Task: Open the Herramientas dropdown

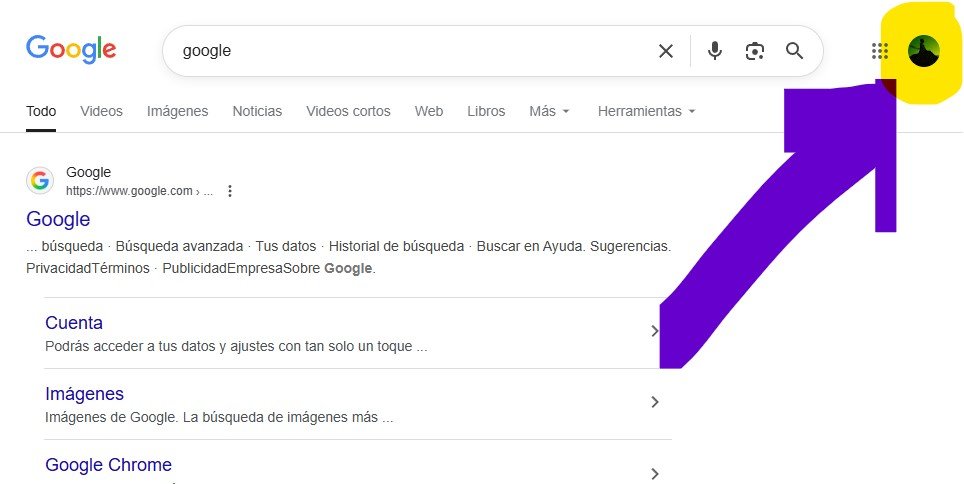Action: click(x=646, y=111)
